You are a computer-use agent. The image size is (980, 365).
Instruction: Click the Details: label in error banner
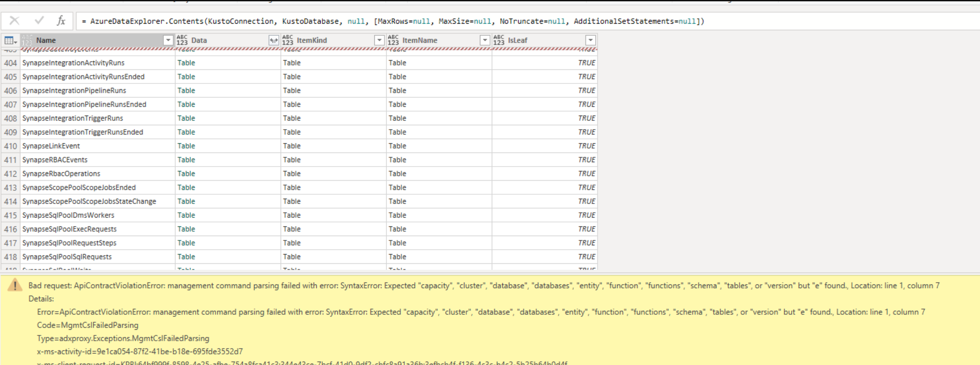tap(41, 299)
